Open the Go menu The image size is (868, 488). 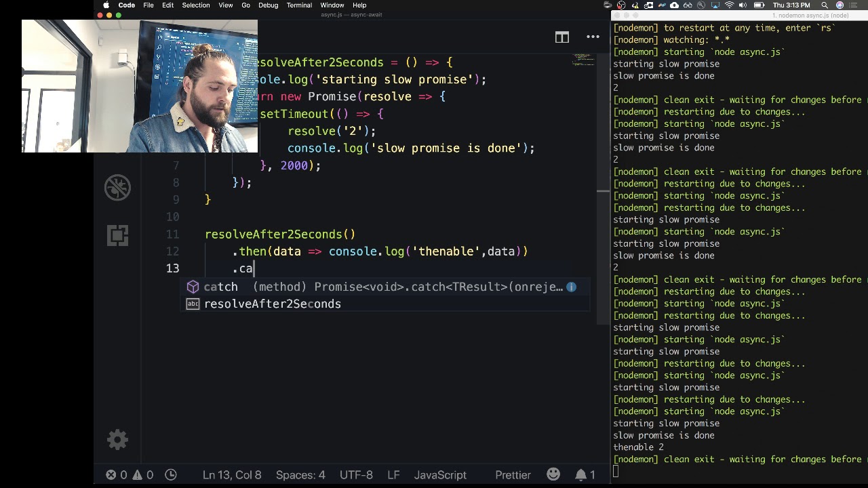point(245,5)
